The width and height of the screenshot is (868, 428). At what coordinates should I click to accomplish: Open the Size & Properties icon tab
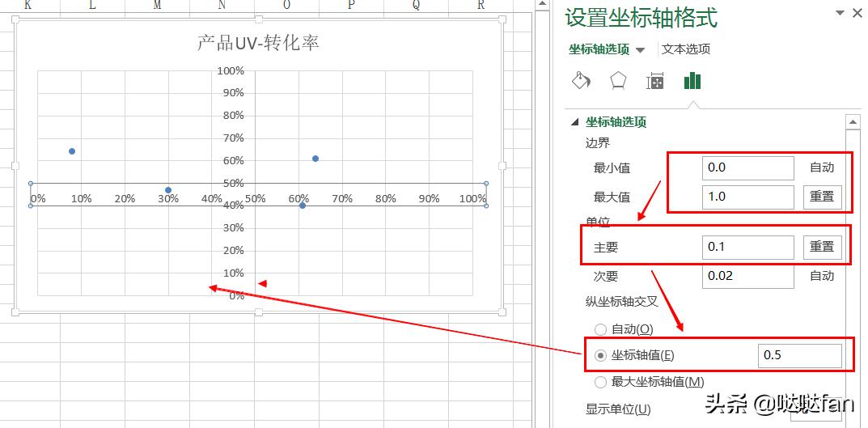tap(655, 81)
